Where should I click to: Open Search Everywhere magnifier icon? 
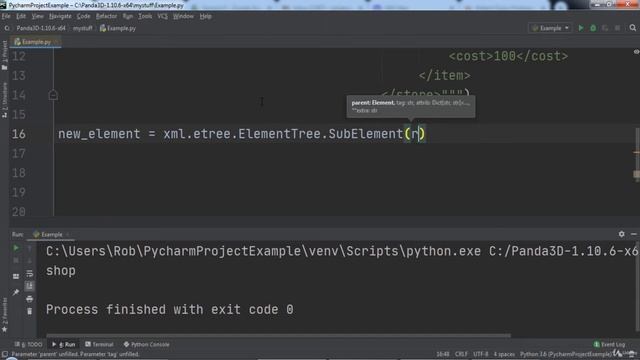click(x=633, y=28)
